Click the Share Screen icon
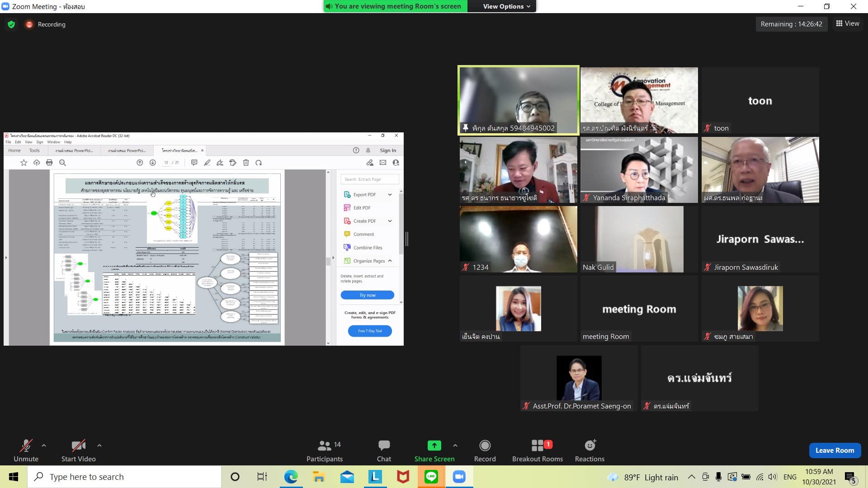 click(434, 446)
